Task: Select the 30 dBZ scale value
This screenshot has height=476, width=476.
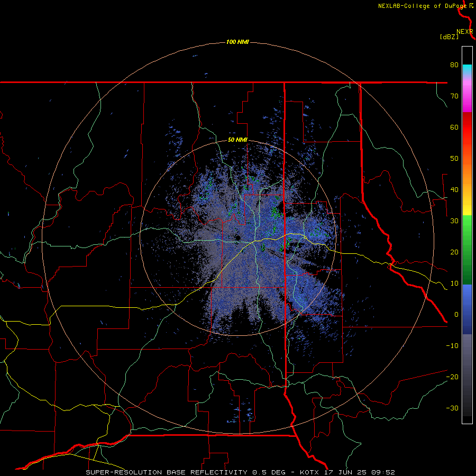Action: pos(454,221)
